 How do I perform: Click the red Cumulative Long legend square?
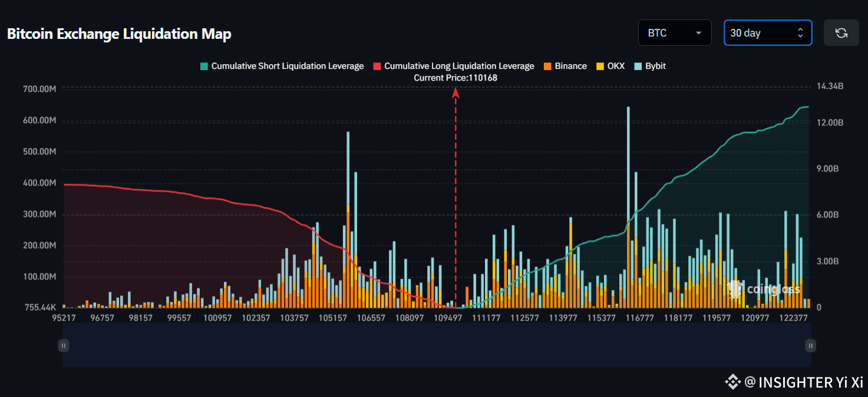[377, 65]
